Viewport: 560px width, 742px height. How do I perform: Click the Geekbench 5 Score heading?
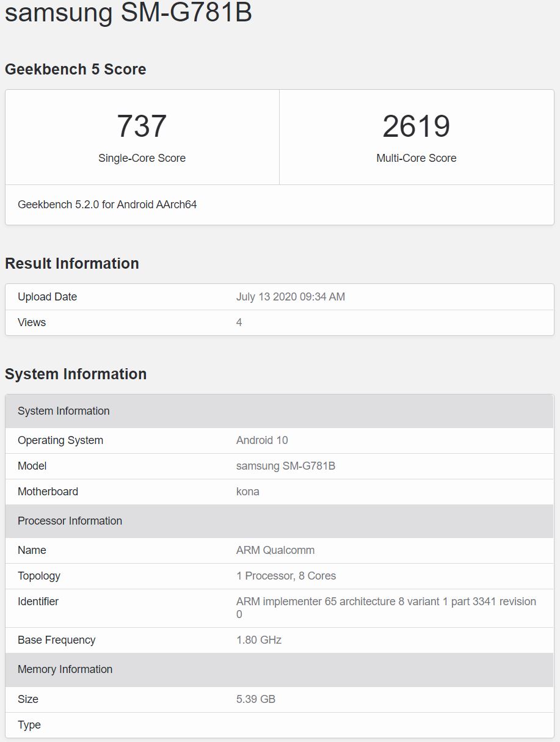click(x=75, y=69)
